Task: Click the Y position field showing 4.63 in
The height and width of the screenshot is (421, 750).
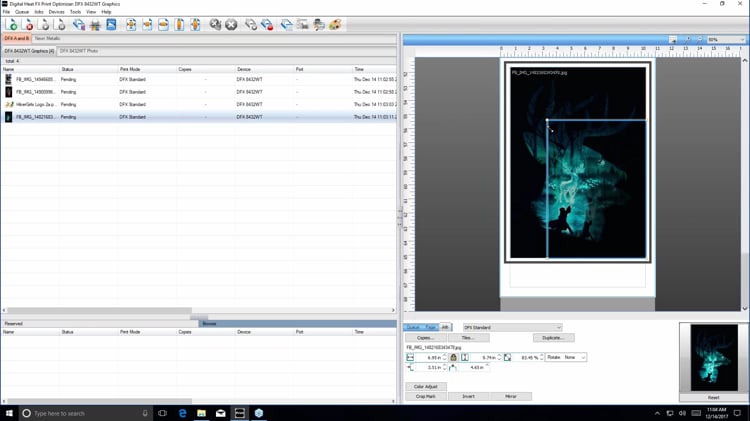Action: click(x=472, y=367)
